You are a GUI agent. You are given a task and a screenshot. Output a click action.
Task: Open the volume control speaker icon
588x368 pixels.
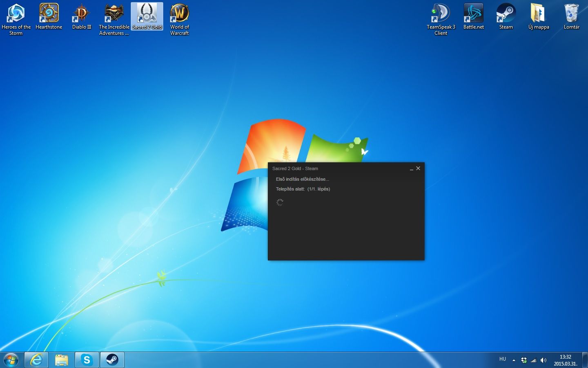tap(543, 360)
